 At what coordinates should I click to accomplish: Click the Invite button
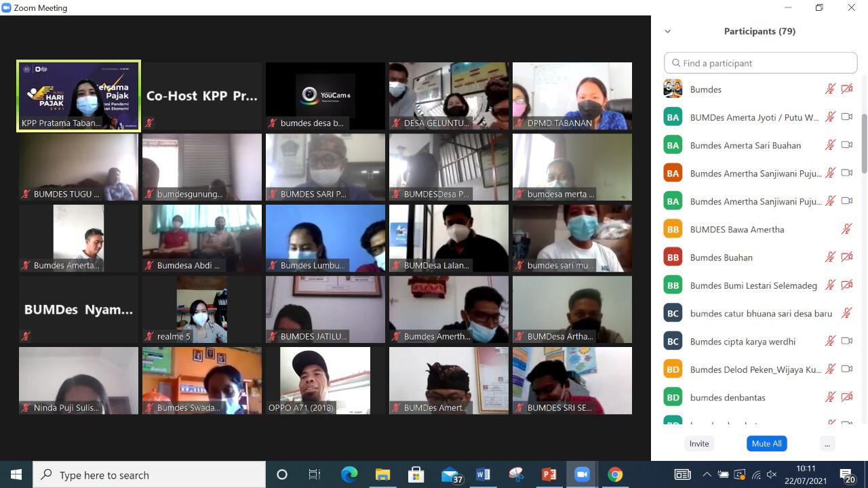(699, 443)
